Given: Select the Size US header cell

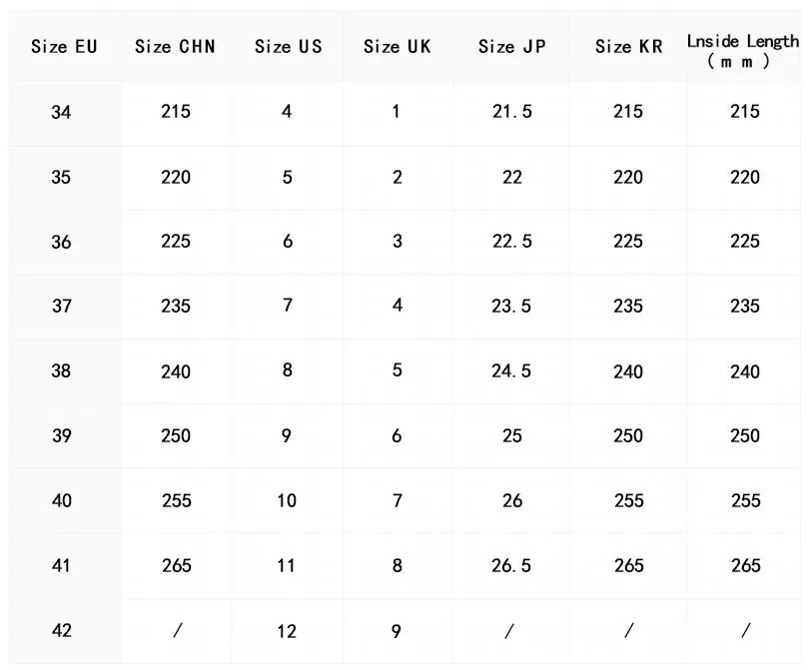Looking at the screenshot, I should [x=288, y=47].
